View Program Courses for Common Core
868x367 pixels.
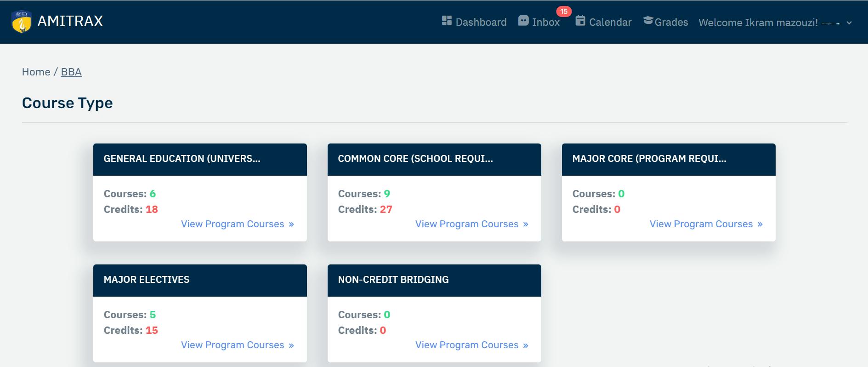pyautogui.click(x=466, y=224)
